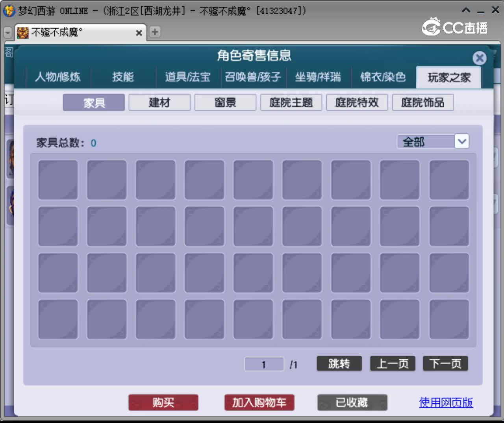Switch to the 锦衣/染色 tab

click(x=383, y=77)
